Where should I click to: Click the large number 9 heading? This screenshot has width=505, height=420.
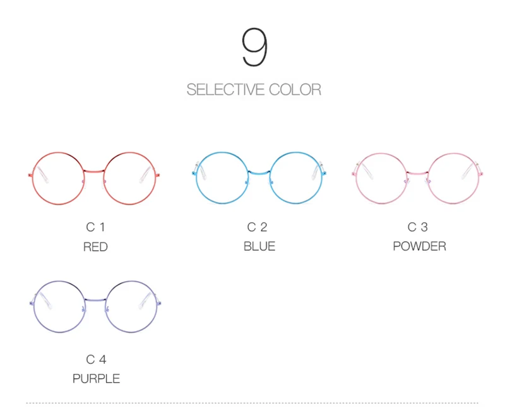click(x=254, y=47)
